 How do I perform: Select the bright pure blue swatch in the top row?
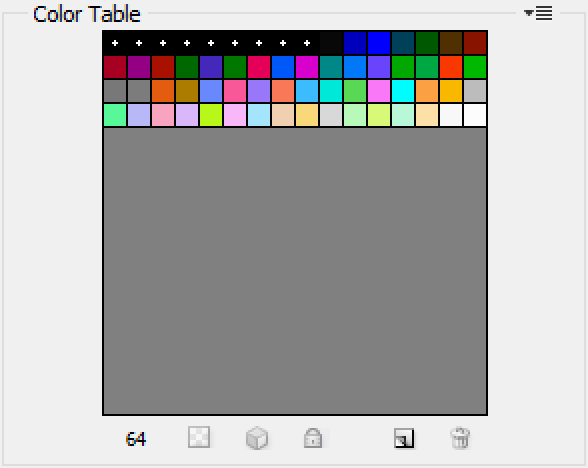(x=379, y=43)
